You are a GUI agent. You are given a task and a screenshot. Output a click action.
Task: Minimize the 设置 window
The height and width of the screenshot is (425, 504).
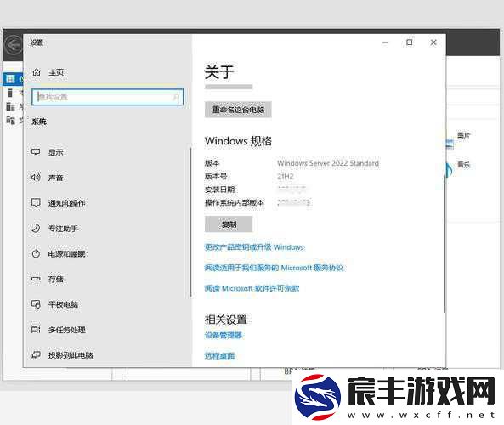pyautogui.click(x=385, y=42)
